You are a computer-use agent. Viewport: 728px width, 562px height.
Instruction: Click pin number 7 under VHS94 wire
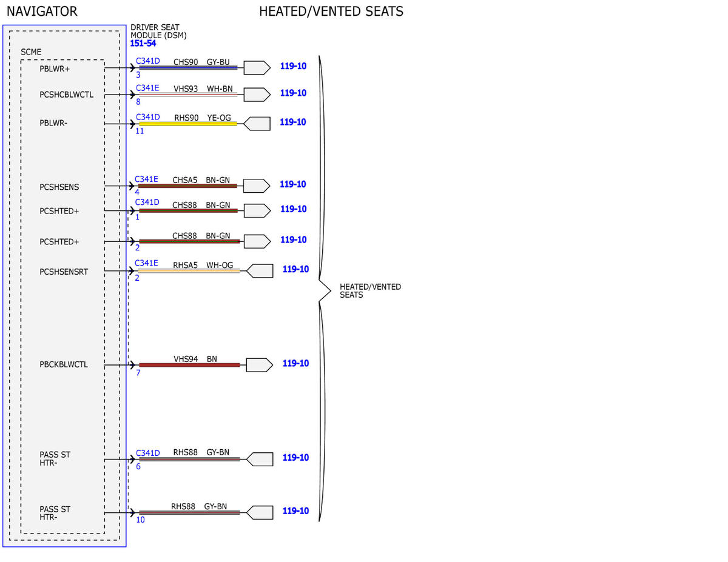[138, 372]
